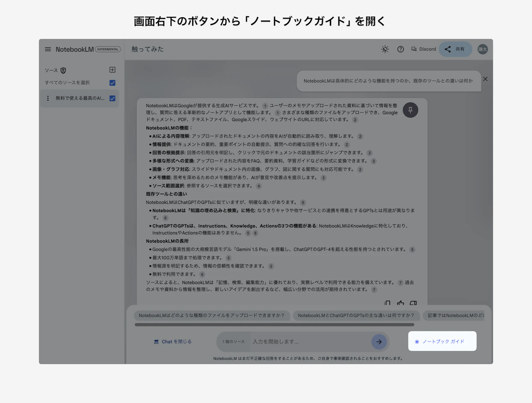Screen dimensions: 532x403
Task: Click the ソース heading label
Action: click(51, 70)
